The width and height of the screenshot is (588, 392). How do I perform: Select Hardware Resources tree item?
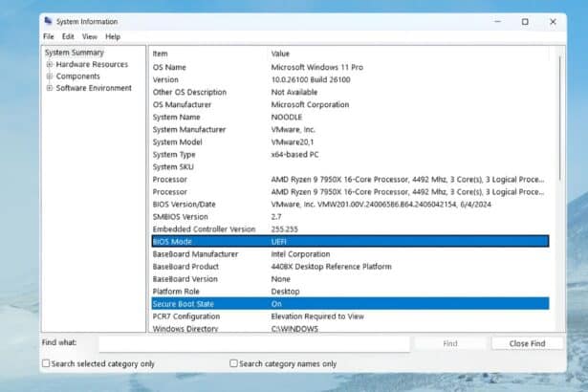point(92,64)
